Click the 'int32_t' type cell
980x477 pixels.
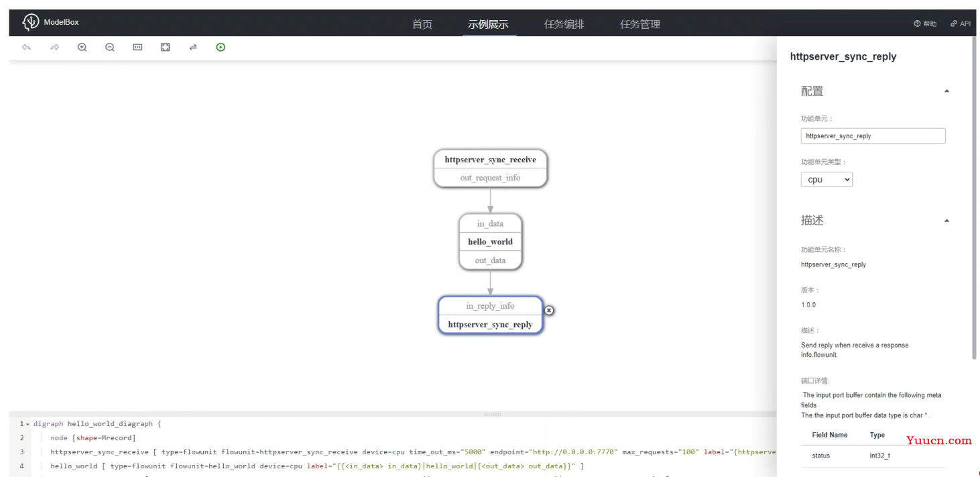tap(880, 456)
